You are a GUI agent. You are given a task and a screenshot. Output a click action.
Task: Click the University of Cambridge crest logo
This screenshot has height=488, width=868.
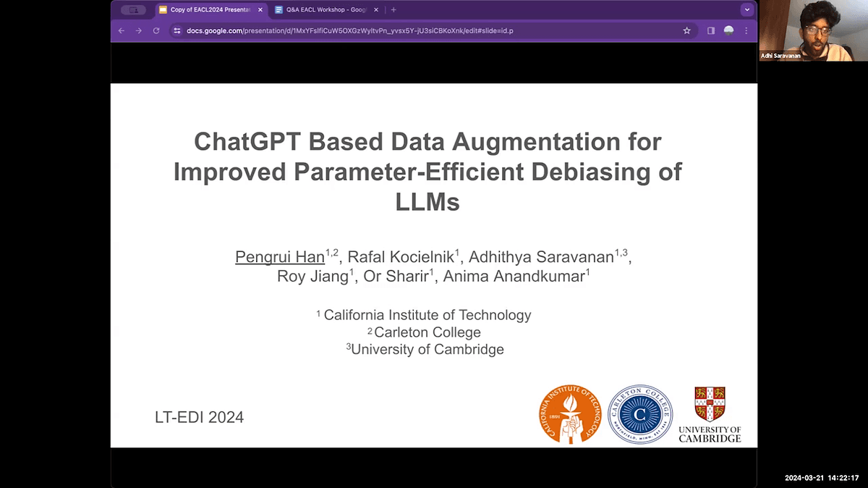tap(710, 413)
